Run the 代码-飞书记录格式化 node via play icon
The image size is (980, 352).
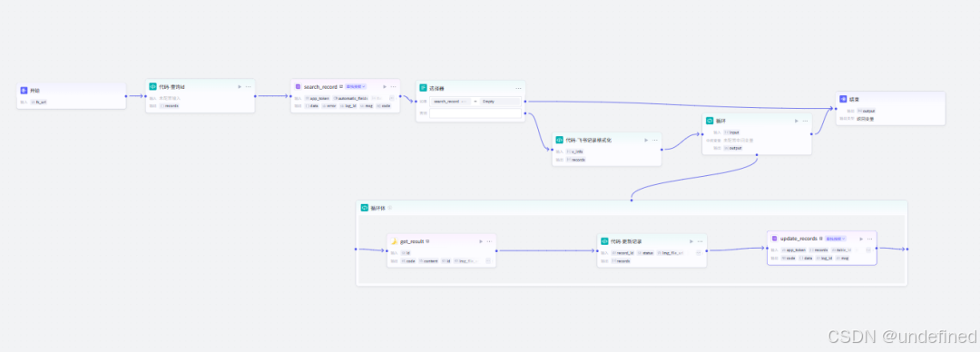[646, 140]
